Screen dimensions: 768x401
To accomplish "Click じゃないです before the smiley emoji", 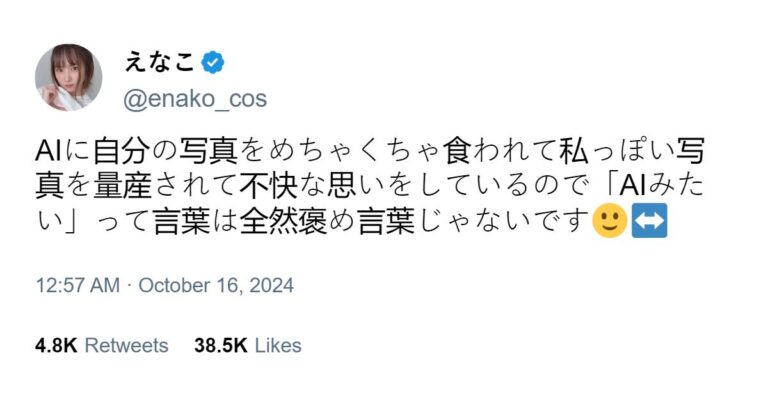I will click(x=504, y=221).
